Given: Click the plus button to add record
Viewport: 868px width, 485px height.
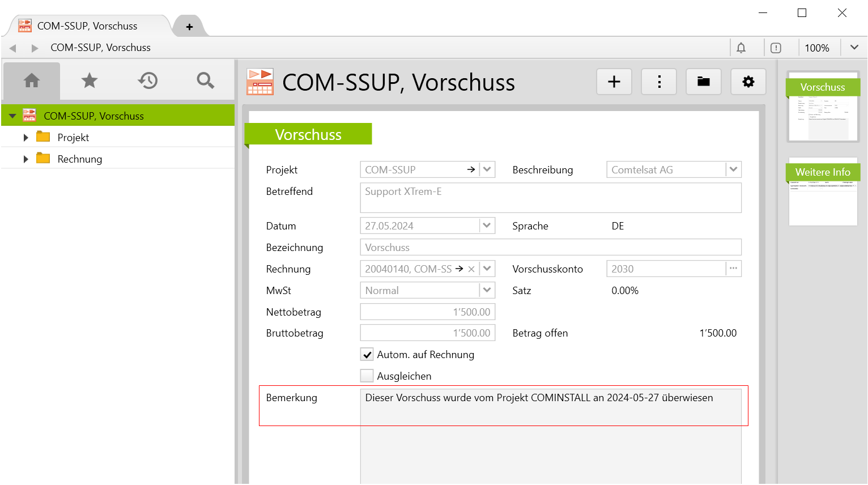Looking at the screenshot, I should [614, 82].
